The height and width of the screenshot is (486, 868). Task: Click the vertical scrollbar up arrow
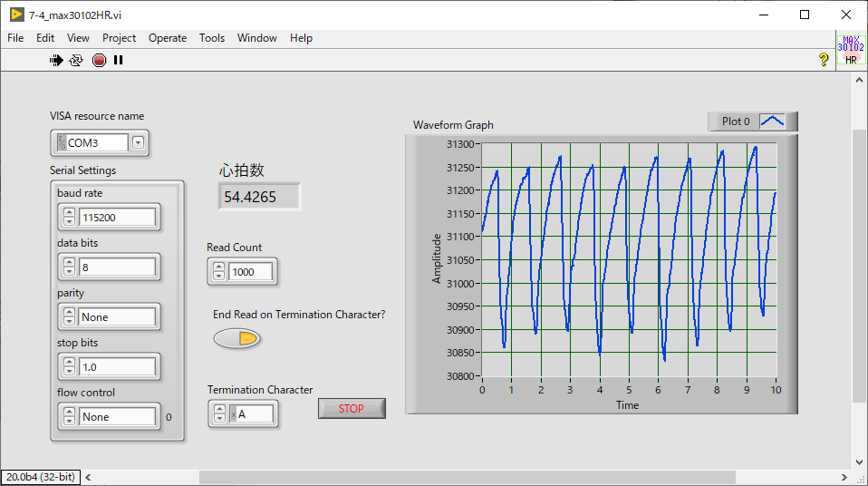click(859, 80)
